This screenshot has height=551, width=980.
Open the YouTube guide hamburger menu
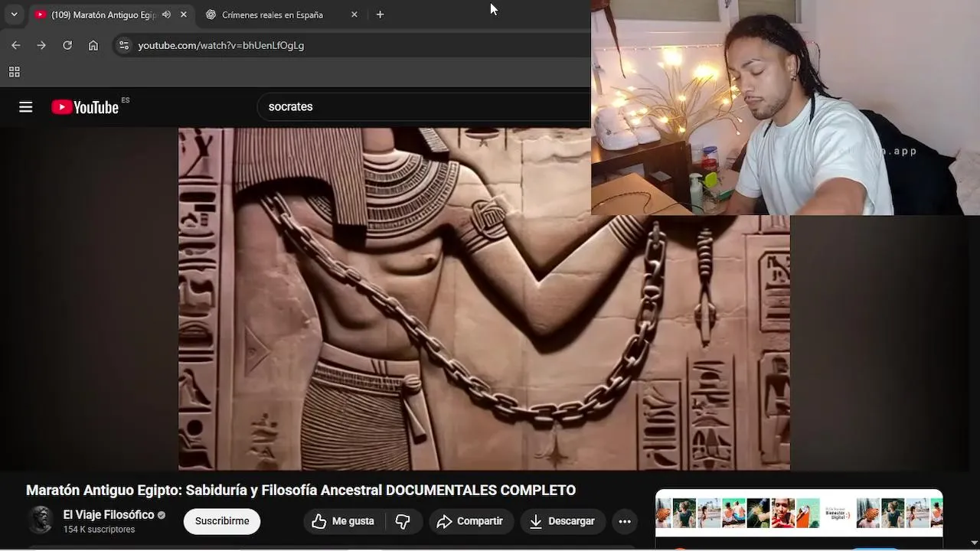[26, 107]
